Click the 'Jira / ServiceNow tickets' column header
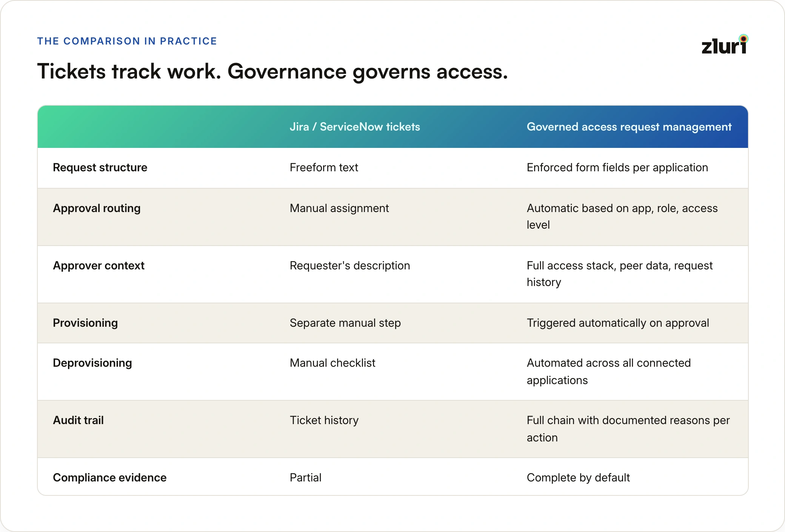This screenshot has height=532, width=785. 355,127
